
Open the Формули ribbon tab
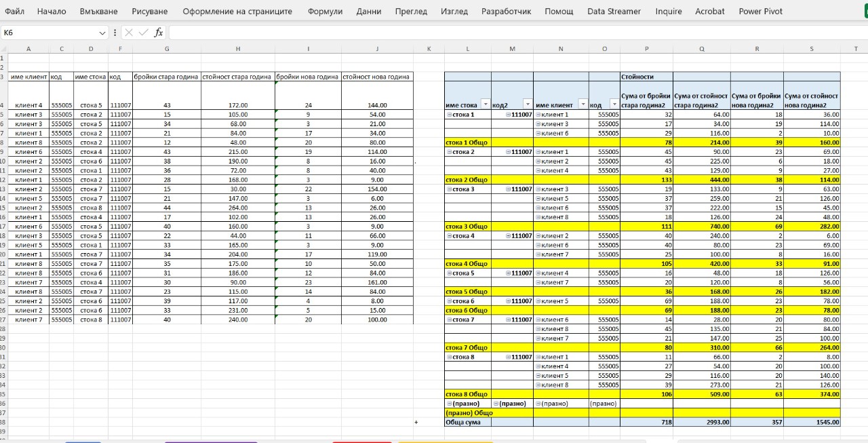coord(325,12)
